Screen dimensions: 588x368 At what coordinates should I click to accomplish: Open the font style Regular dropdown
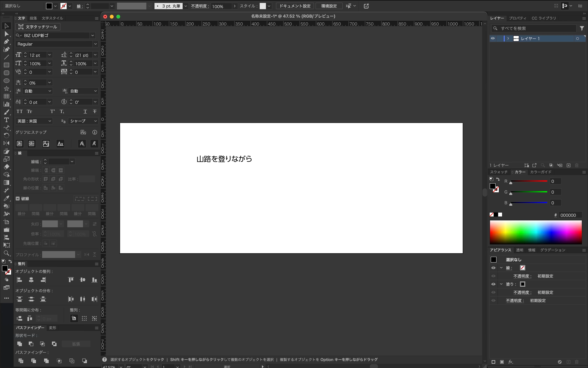click(95, 44)
